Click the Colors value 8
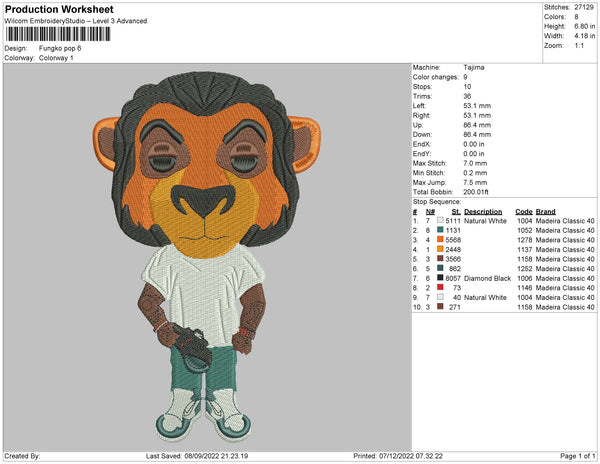600x464 pixels. pyautogui.click(x=576, y=17)
